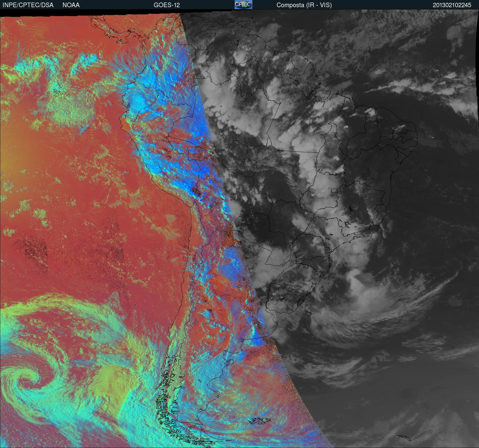Click the timestamp 201302102245
The height and width of the screenshot is (448, 479).
[x=452, y=5]
